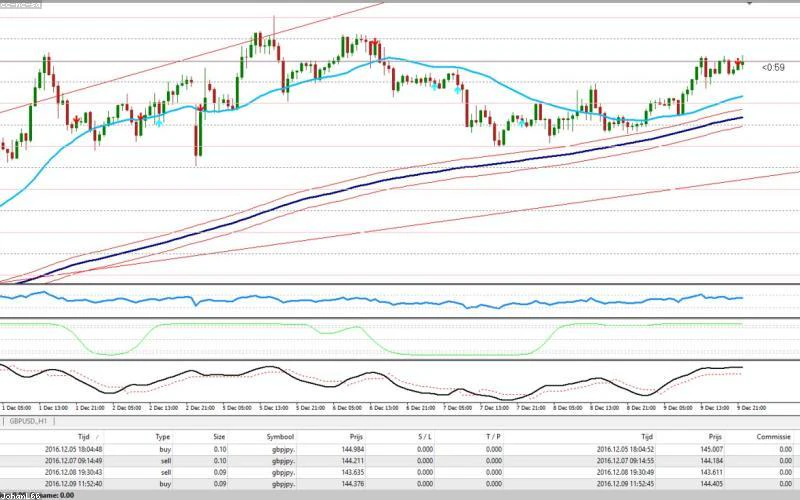Select the 2016.12.09 11:52:40 buy order row
Screen dimensions: 800x500
[400, 484]
